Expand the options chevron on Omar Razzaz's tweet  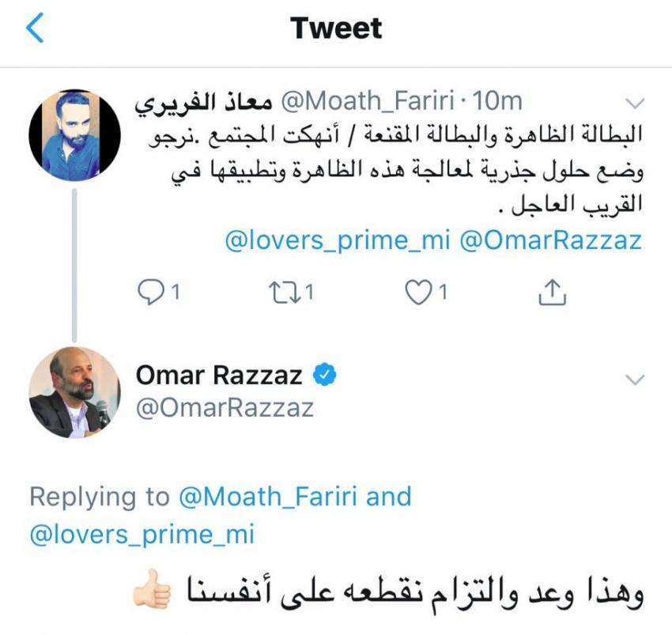click(635, 380)
